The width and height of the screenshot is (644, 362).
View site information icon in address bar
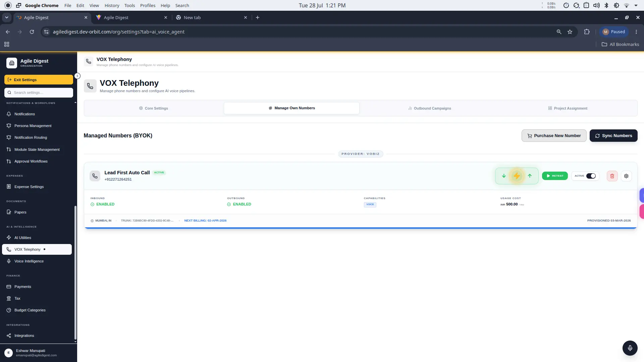click(x=46, y=32)
